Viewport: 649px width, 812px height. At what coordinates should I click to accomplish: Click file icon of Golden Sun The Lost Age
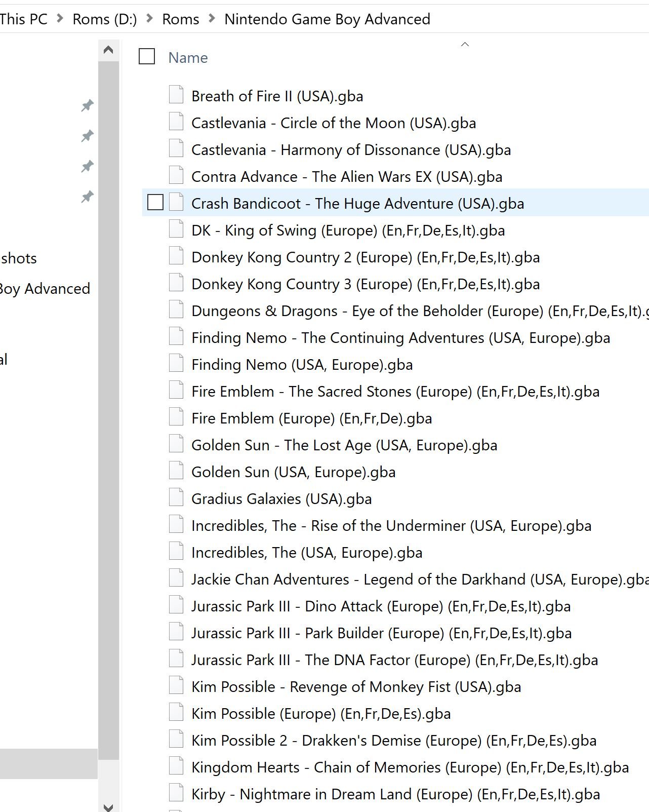click(176, 444)
